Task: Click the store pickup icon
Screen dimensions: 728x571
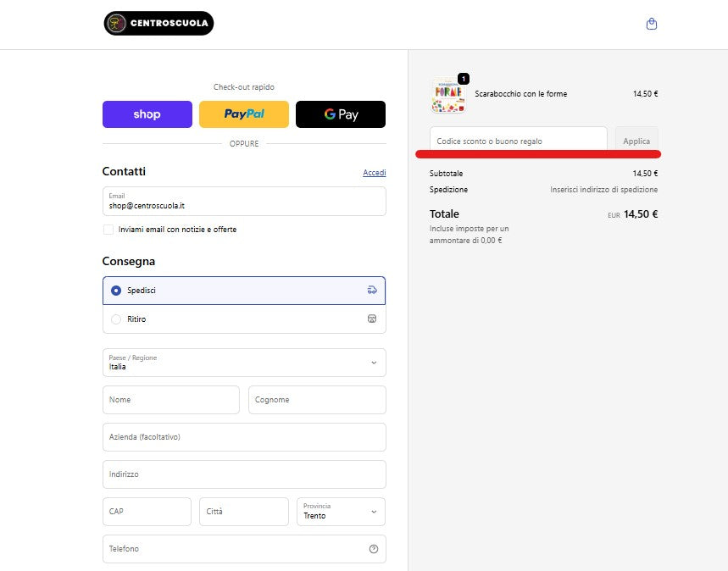Action: [x=371, y=319]
